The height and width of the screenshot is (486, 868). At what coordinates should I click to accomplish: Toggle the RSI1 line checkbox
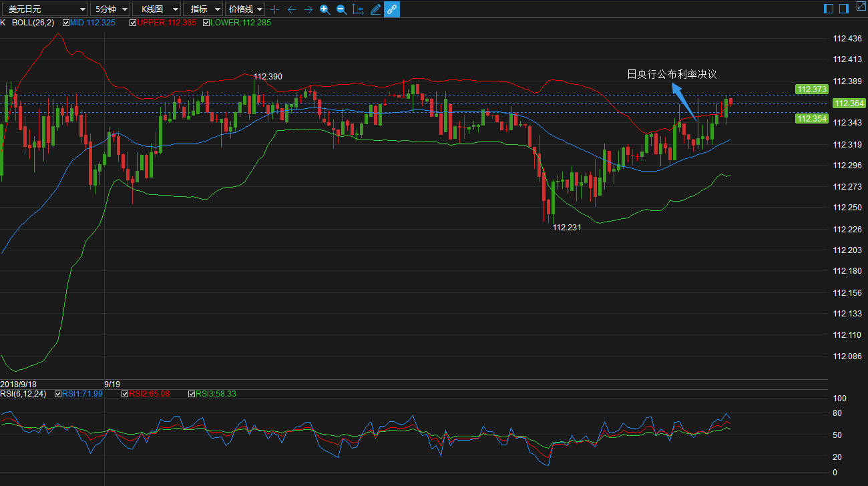tap(58, 394)
